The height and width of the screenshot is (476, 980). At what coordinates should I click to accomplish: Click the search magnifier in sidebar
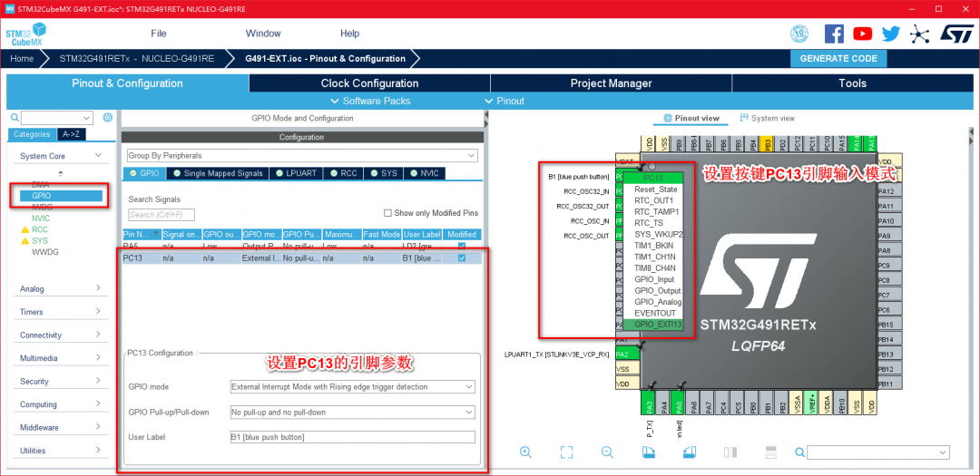click(15, 118)
